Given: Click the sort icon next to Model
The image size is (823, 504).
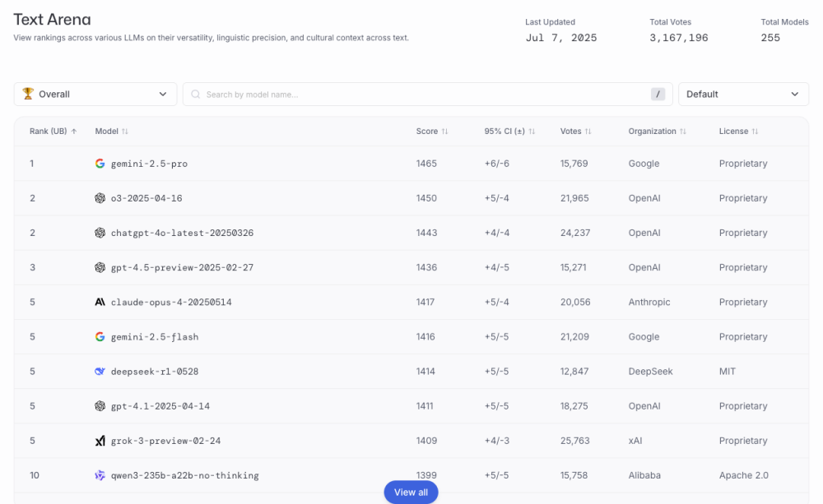Looking at the screenshot, I should [x=125, y=131].
